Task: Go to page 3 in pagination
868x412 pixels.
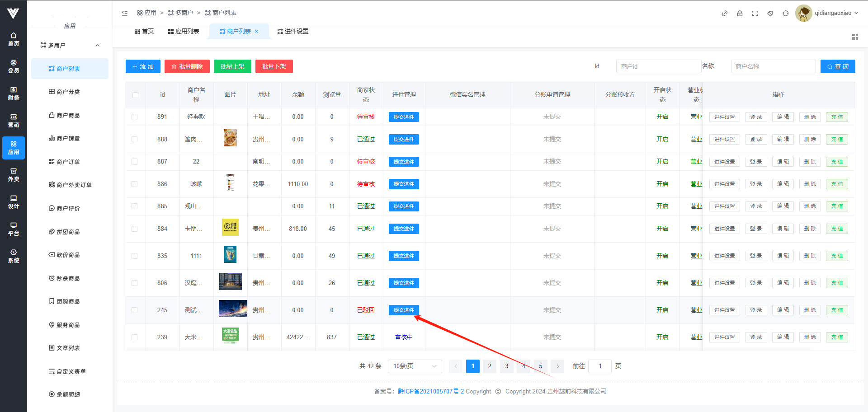Action: pos(506,366)
